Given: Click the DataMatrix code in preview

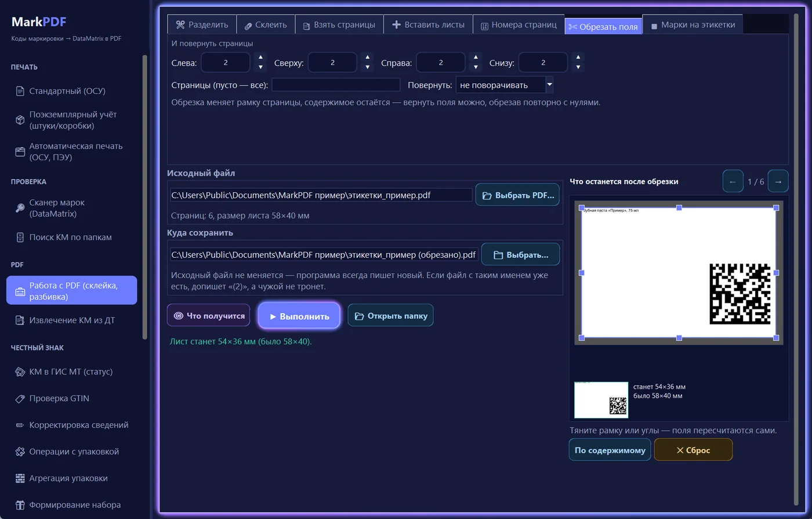Looking at the screenshot, I should pos(740,294).
